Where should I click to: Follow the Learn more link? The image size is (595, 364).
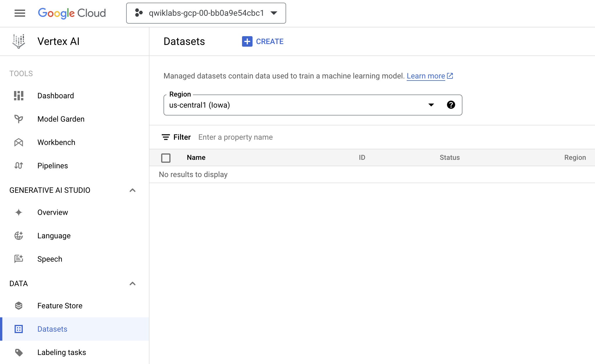[x=426, y=76]
